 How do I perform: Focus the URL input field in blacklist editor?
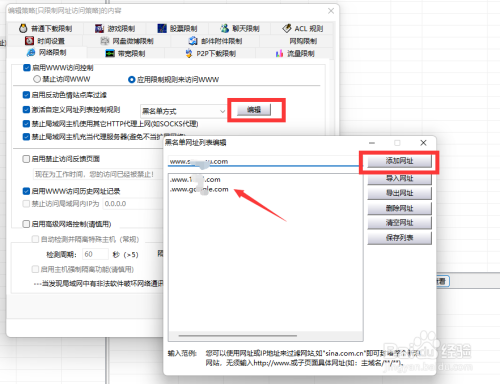point(263,161)
